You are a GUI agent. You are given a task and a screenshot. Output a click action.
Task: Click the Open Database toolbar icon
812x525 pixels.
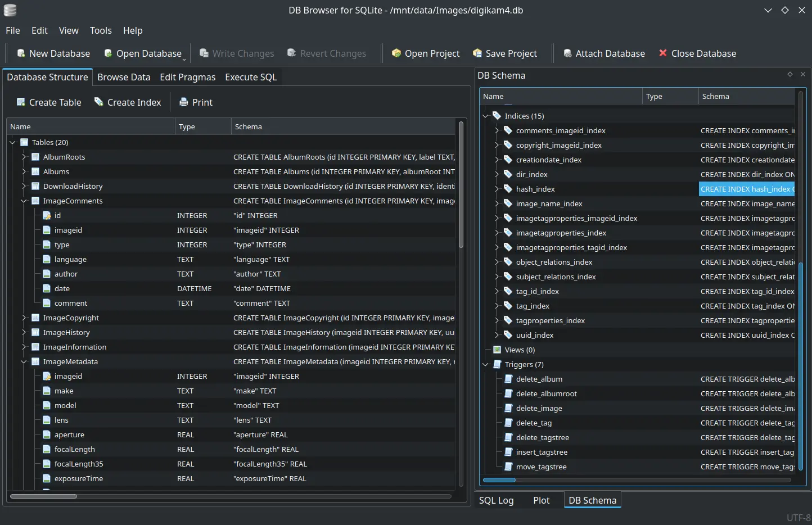pyautogui.click(x=108, y=53)
